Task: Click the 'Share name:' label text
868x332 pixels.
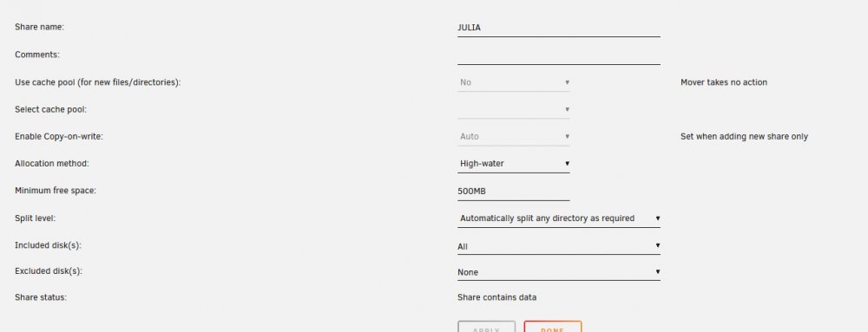Action: pos(39,27)
